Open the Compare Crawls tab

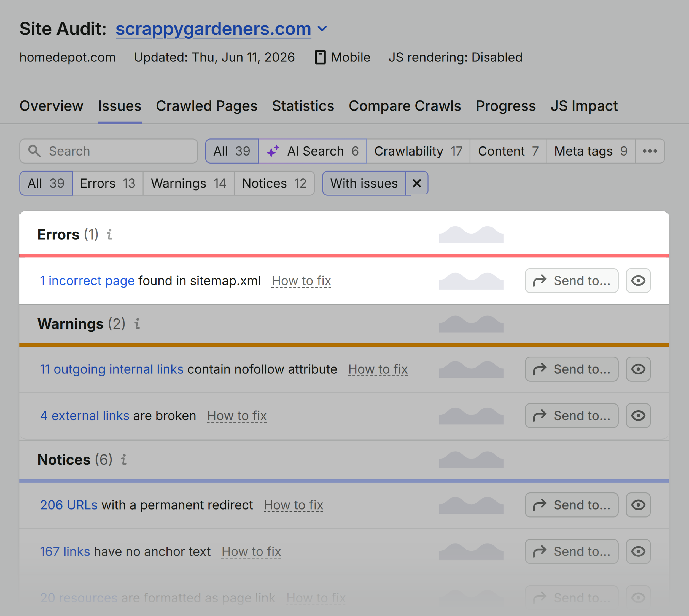click(x=405, y=106)
